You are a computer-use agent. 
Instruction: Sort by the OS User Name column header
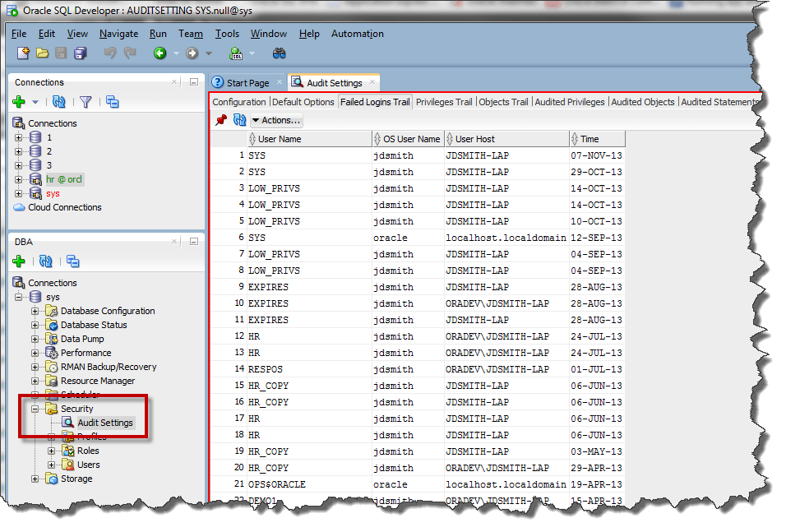tap(408, 139)
